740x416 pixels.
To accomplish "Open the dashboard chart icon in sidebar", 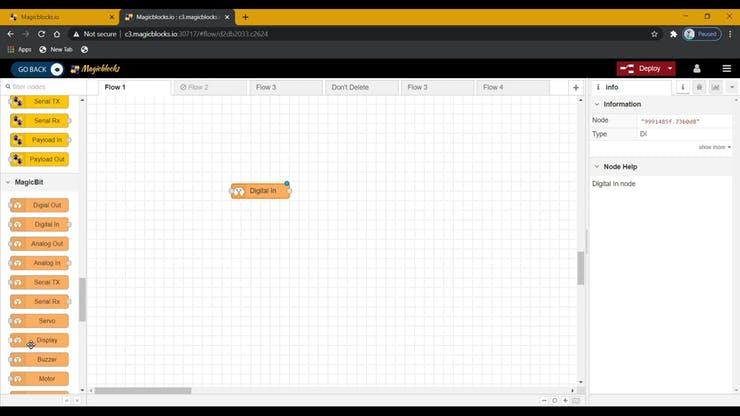I will click(715, 87).
